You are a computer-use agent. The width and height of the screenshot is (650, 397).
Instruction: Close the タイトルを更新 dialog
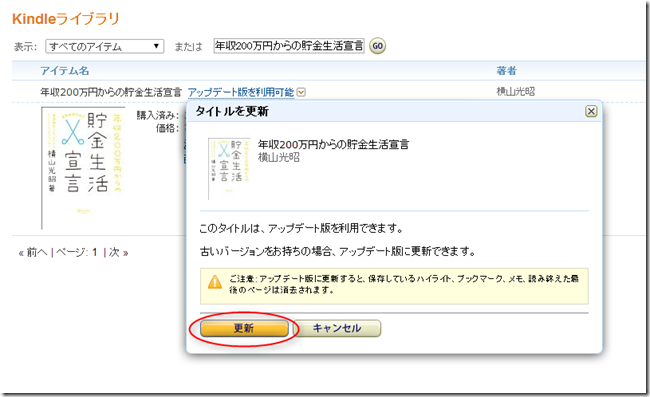pyautogui.click(x=591, y=111)
